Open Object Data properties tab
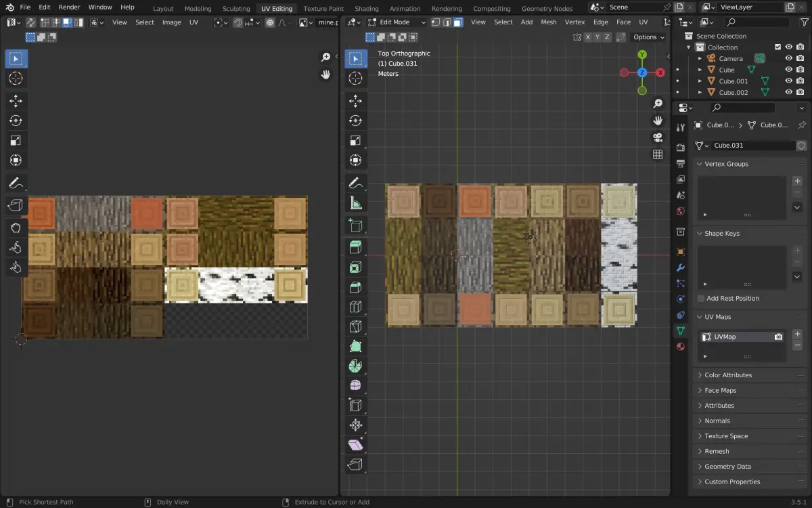The image size is (812, 508). point(681,331)
